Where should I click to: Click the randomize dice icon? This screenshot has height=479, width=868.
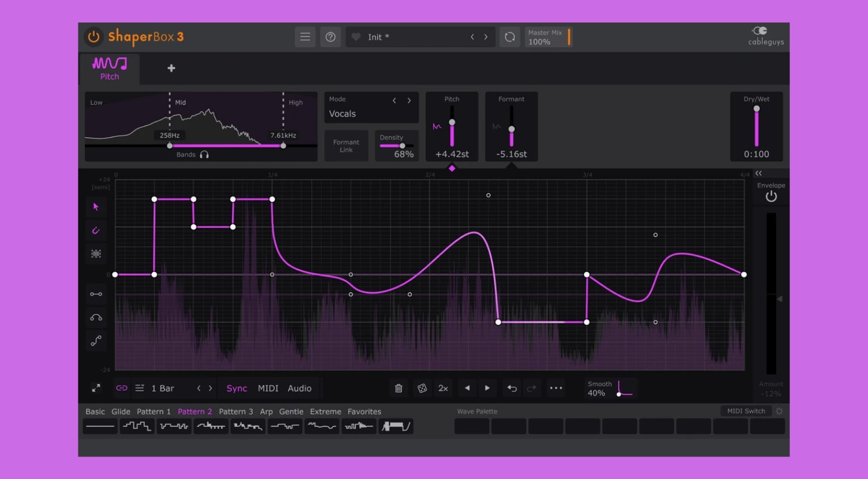(x=422, y=388)
